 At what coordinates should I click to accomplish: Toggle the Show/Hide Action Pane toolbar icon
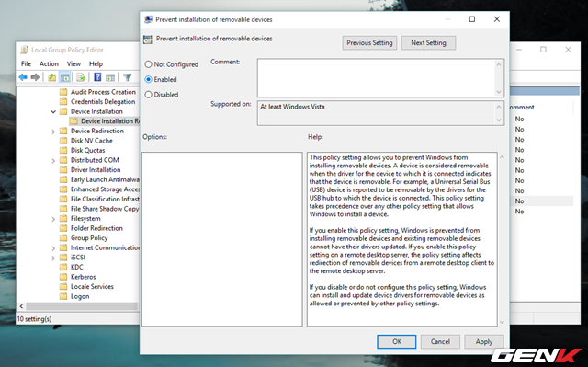click(x=110, y=77)
